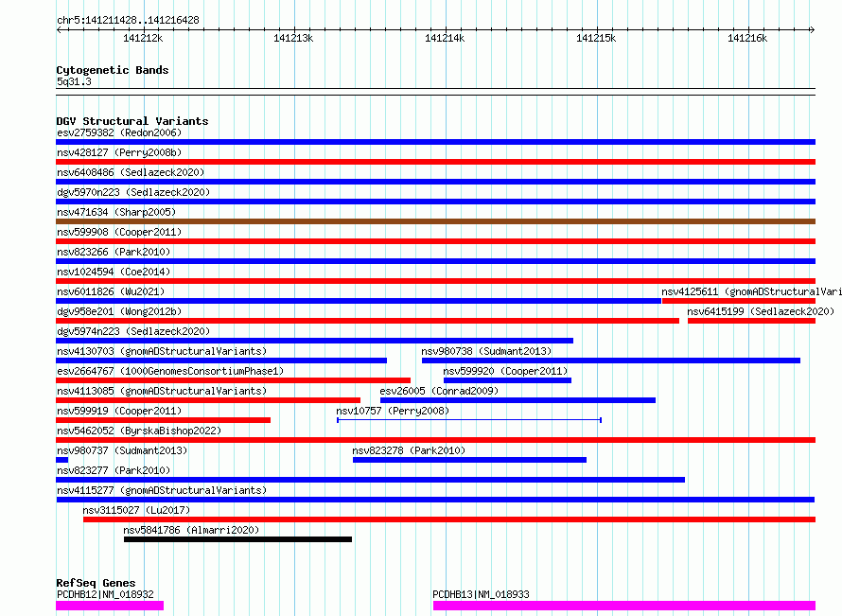
Task: Select the nsv599908 (Cooper2011) red bar
Action: click(x=435, y=241)
